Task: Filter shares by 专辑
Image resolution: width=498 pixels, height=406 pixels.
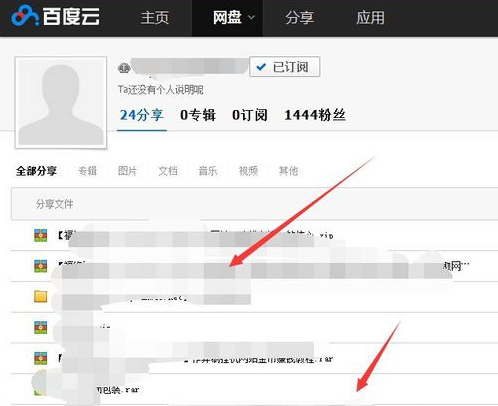Action: tap(87, 171)
